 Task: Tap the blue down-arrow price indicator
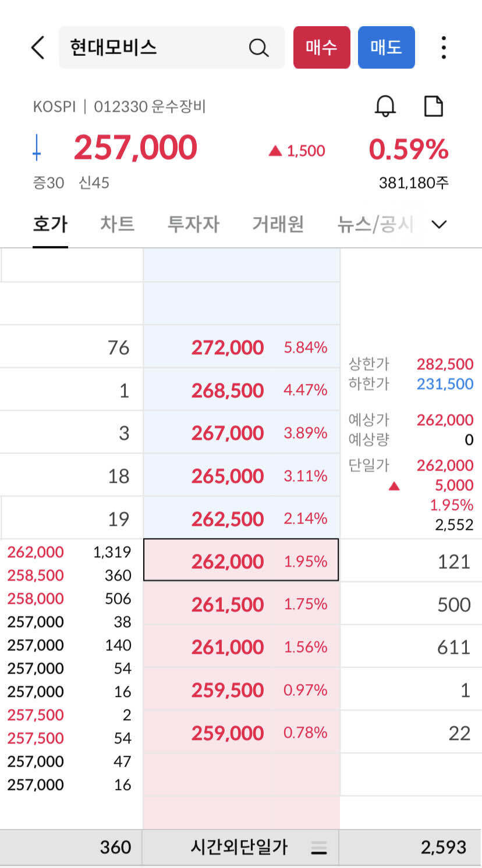coord(37,147)
